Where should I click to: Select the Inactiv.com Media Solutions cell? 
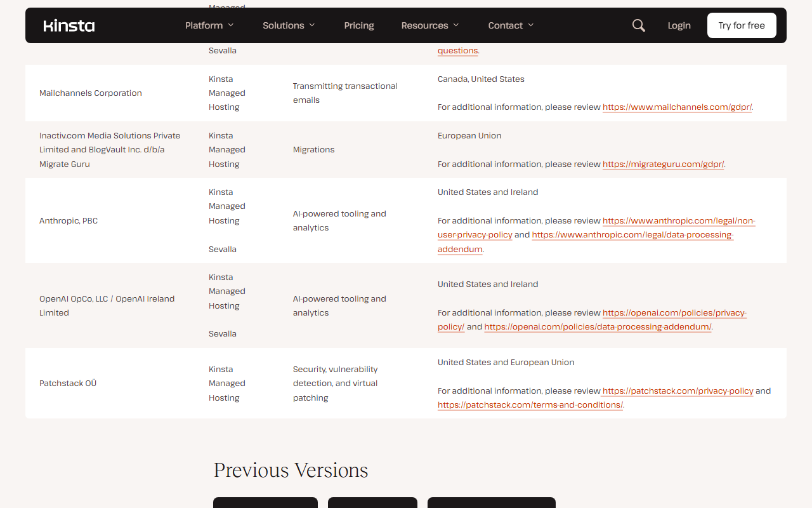coord(110,150)
